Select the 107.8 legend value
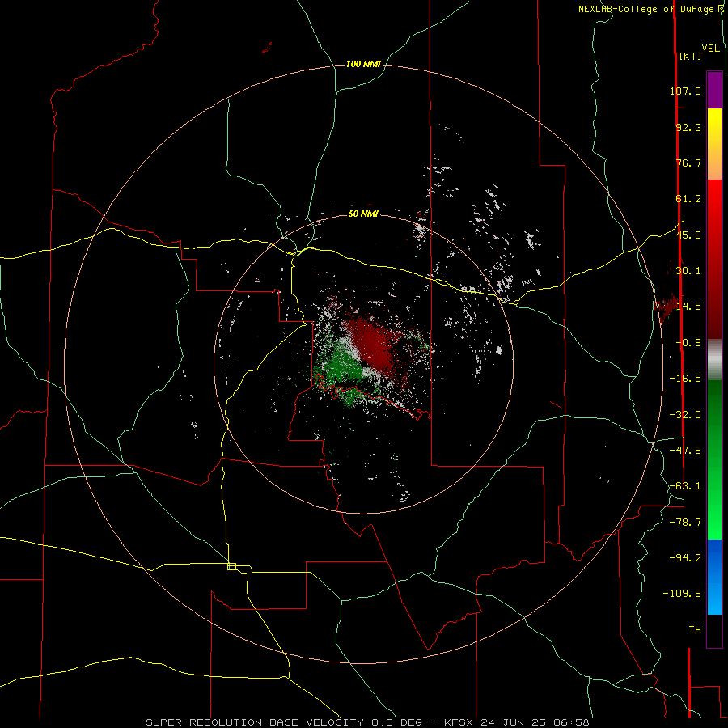 (x=685, y=91)
